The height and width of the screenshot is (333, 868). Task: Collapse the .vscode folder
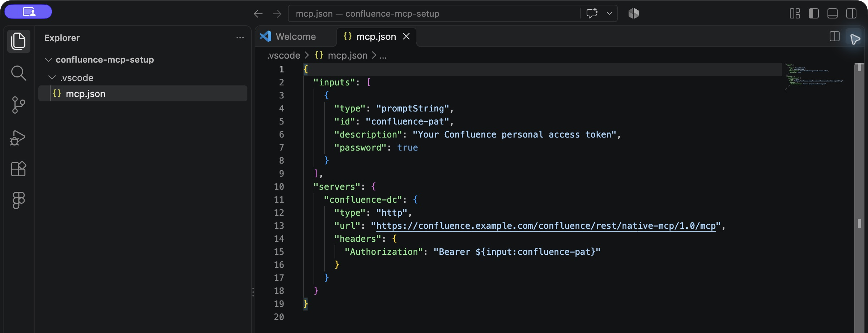click(x=77, y=77)
